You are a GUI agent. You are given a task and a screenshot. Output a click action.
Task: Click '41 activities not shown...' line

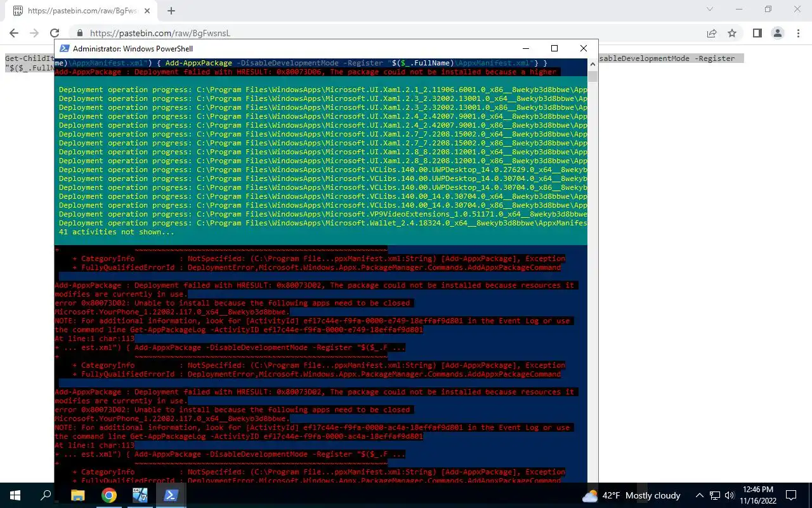[x=117, y=232]
